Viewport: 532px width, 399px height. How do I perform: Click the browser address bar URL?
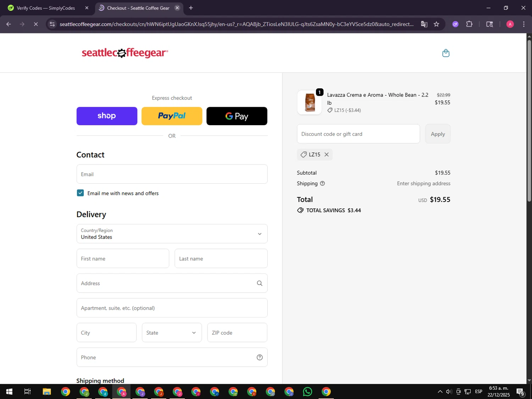[237, 24]
